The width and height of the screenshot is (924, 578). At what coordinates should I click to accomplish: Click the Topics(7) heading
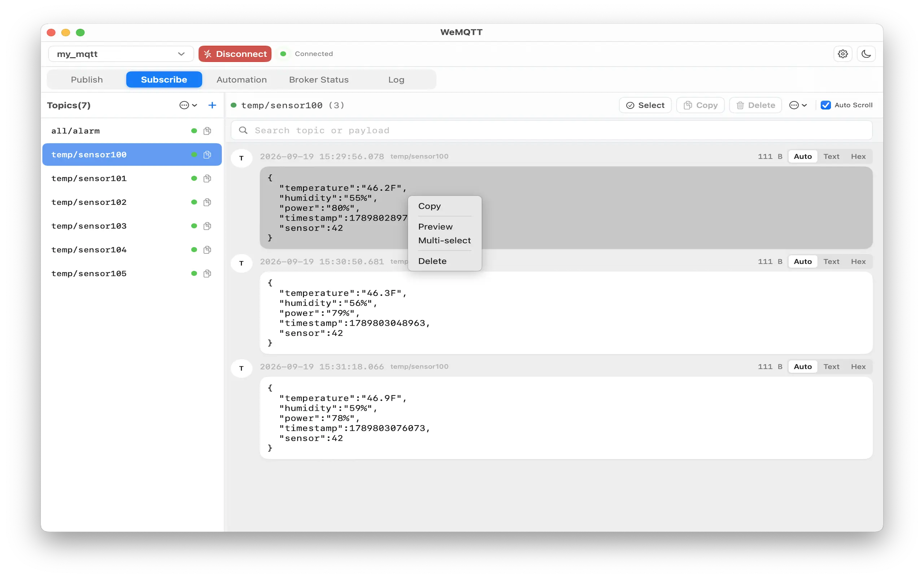pyautogui.click(x=69, y=105)
